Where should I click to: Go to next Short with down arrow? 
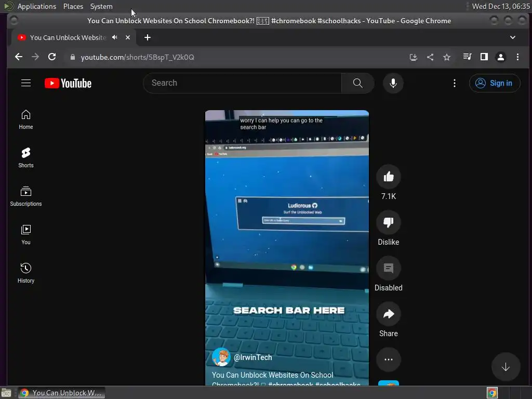coord(506,367)
